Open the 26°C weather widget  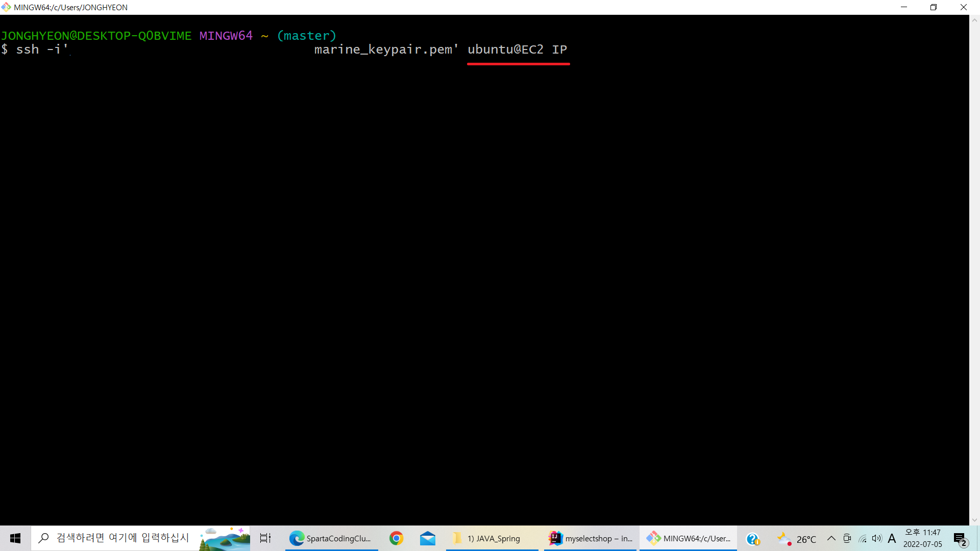(x=797, y=539)
